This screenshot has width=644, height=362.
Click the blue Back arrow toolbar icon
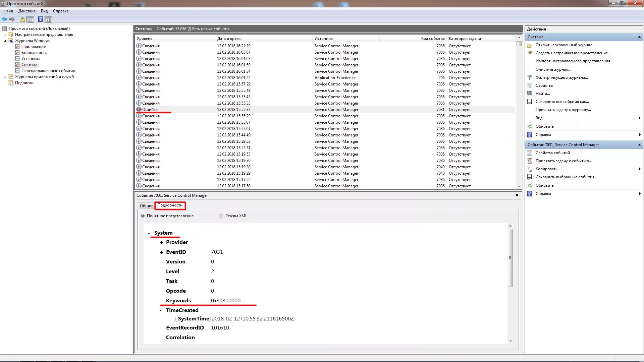(x=4, y=19)
